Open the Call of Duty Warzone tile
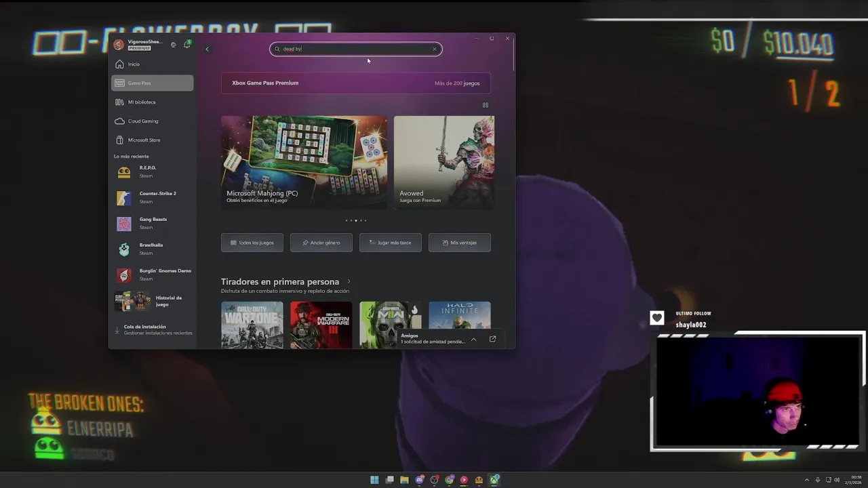868x488 pixels. click(x=252, y=325)
